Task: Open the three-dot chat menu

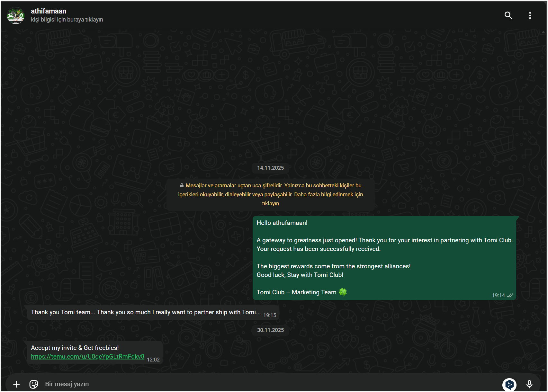Action: point(530,15)
